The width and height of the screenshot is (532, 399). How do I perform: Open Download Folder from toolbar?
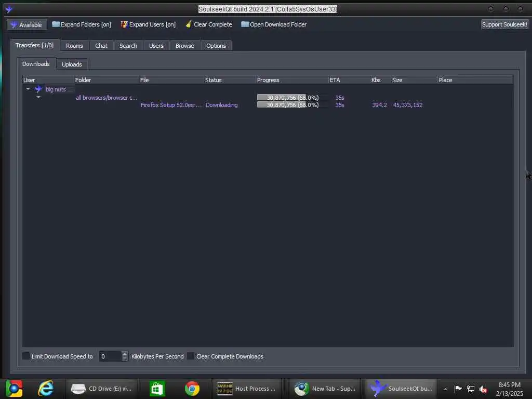click(274, 24)
